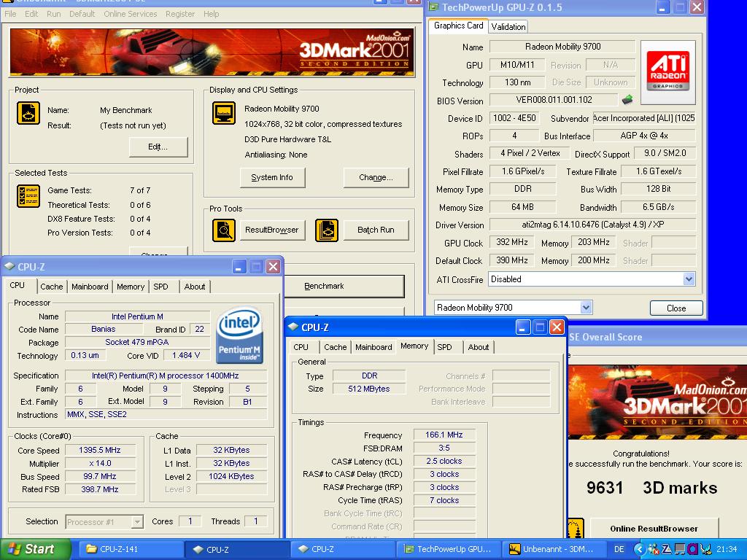Expand hidden tray icons arrow

tap(638, 549)
